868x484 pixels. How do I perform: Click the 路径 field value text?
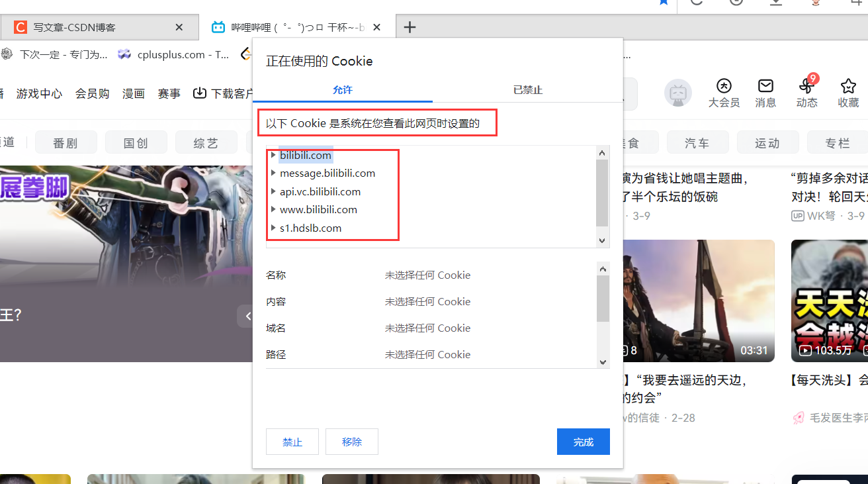427,354
